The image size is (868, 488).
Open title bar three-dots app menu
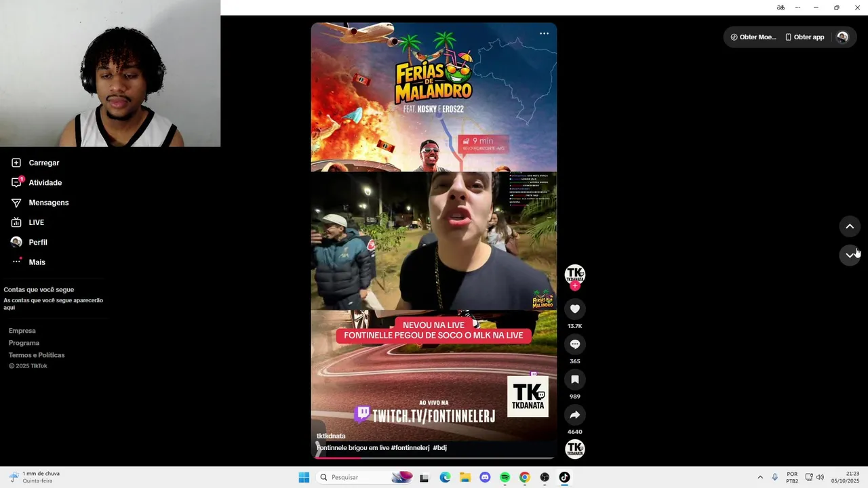[797, 7]
